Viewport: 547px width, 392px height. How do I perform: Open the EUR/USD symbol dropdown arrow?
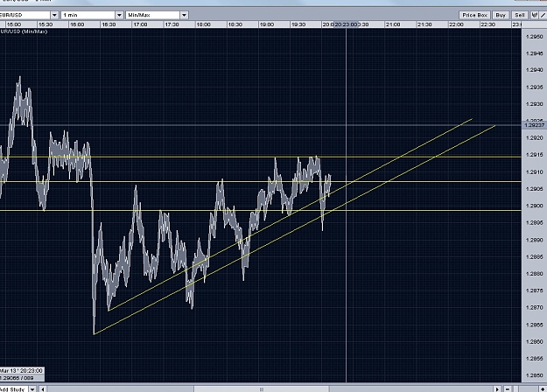[x=54, y=15]
